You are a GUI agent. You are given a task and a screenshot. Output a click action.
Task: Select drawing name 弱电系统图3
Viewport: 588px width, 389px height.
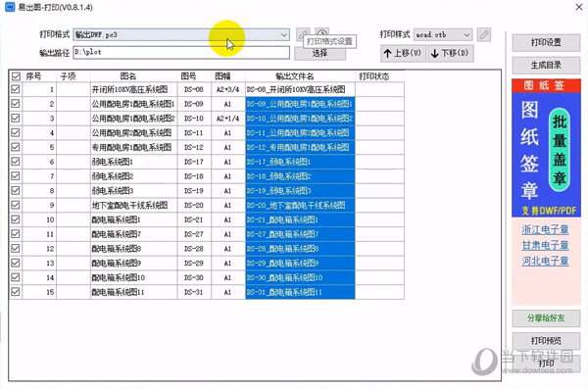(x=133, y=191)
